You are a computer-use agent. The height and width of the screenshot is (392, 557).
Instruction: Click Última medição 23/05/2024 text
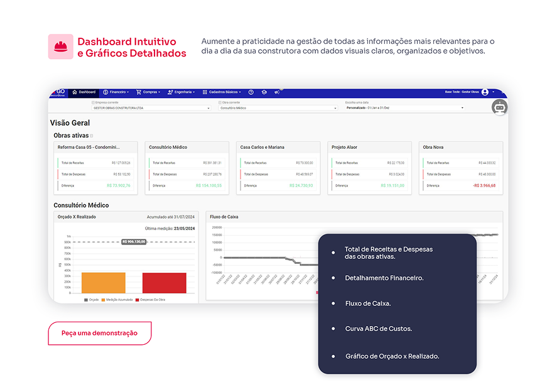(x=170, y=229)
